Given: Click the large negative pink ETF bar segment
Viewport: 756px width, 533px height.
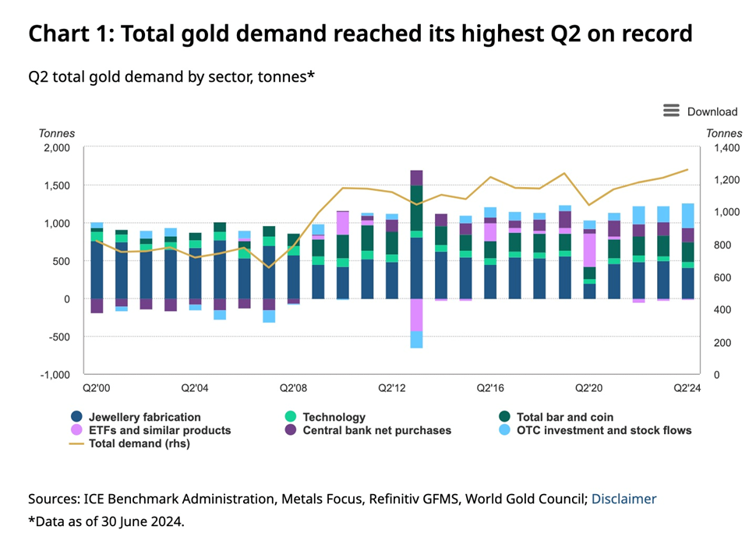Looking at the screenshot, I should pos(416,315).
